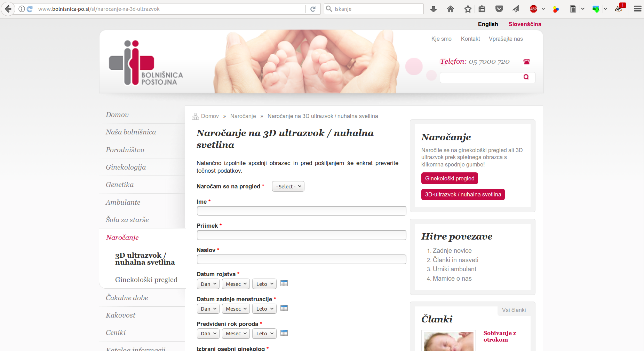Open the Kje smo header link
The width and height of the screenshot is (644, 351).
pyautogui.click(x=441, y=39)
